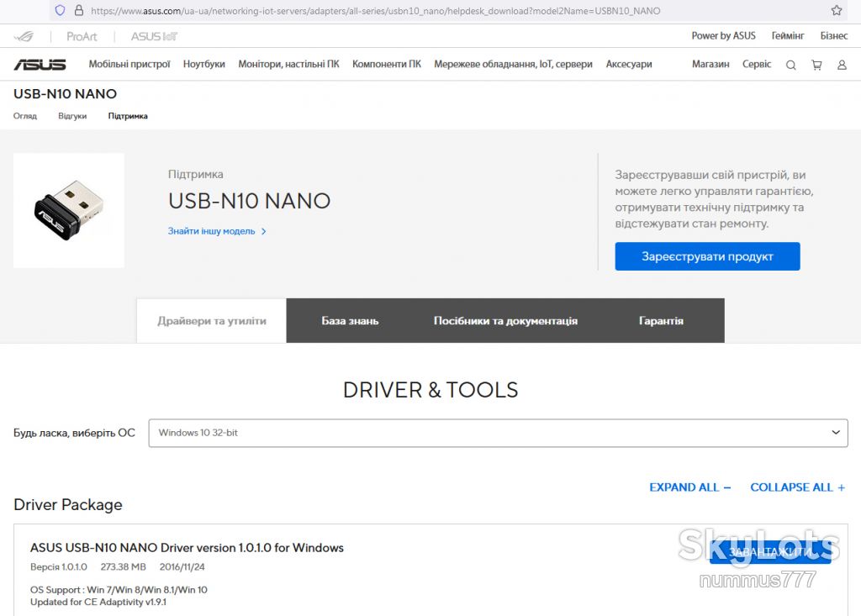Expand all driver sections
The width and height of the screenshot is (861, 616).
(689, 487)
